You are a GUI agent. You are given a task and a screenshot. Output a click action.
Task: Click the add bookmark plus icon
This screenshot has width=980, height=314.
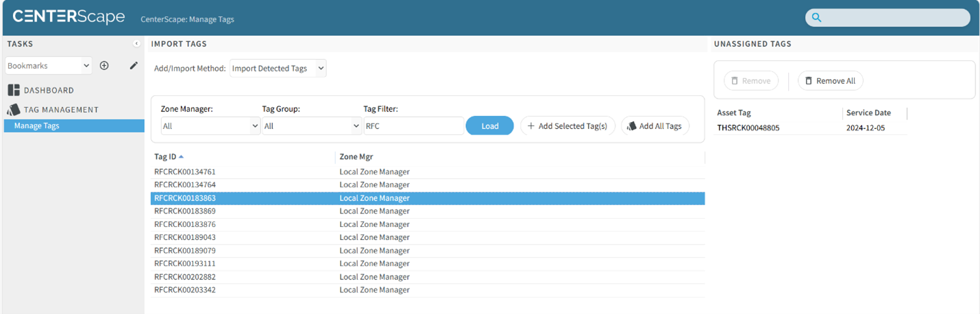pos(104,66)
